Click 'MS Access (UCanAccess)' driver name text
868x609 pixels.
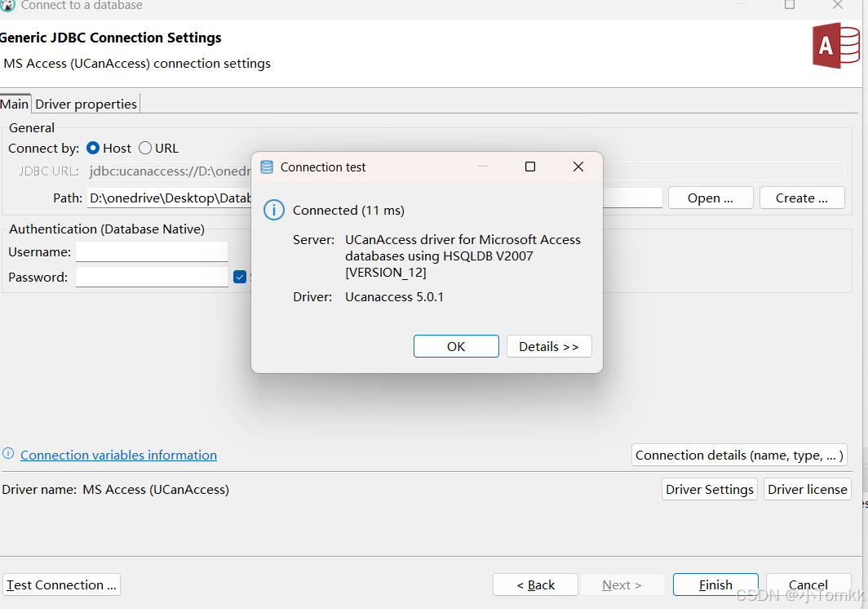click(156, 489)
